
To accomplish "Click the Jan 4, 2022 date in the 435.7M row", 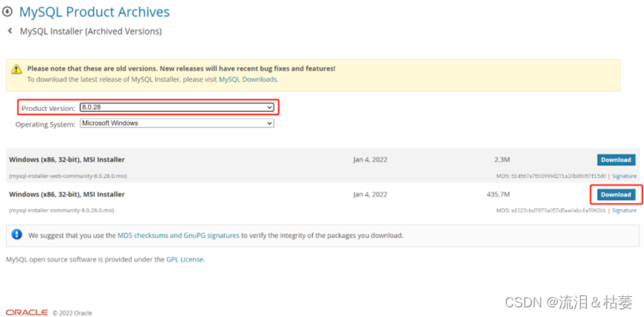I will 370,195.
